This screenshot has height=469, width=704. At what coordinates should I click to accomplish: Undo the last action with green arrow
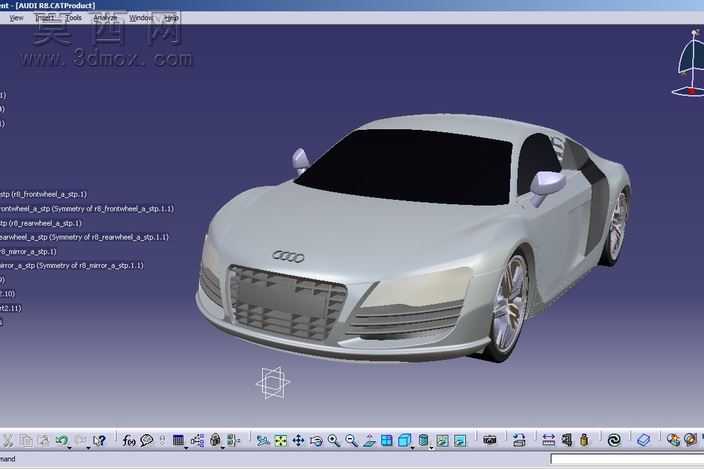pos(62,441)
